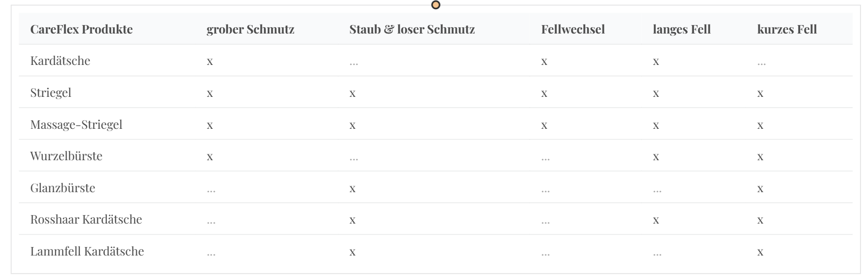Click Lammfell Kardätsche's x under Staub & loser Schmutz
This screenshot has width=868, height=280.
click(352, 252)
